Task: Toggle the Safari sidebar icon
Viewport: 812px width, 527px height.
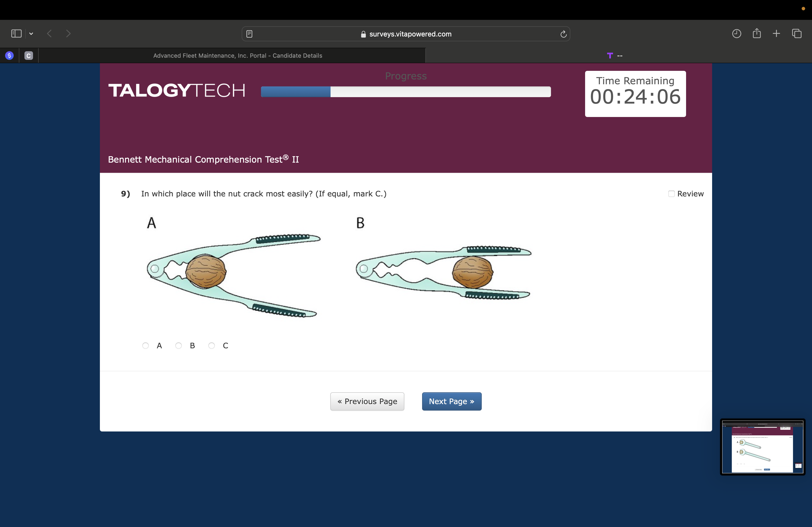Action: [16, 33]
